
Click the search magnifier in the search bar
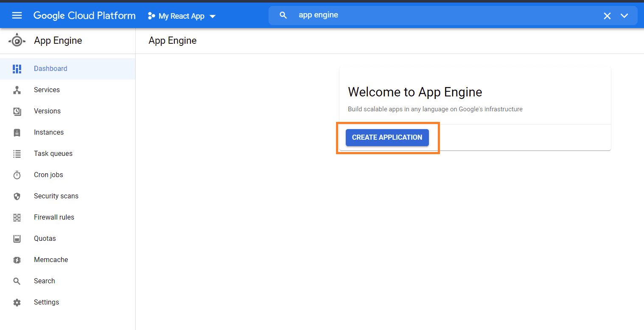pos(283,15)
